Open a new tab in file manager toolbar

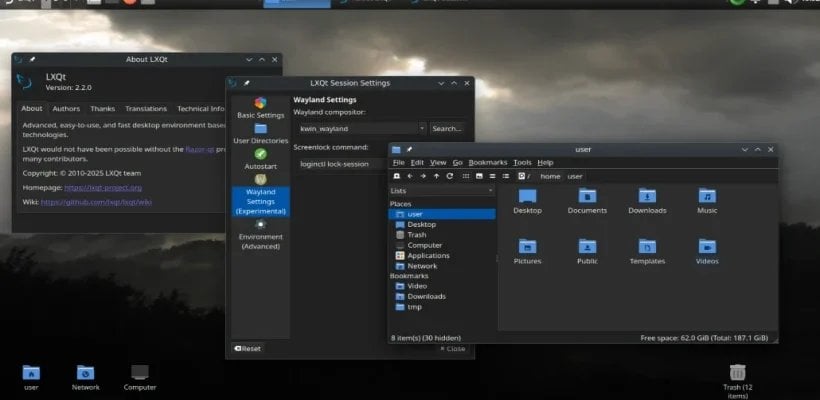point(397,176)
